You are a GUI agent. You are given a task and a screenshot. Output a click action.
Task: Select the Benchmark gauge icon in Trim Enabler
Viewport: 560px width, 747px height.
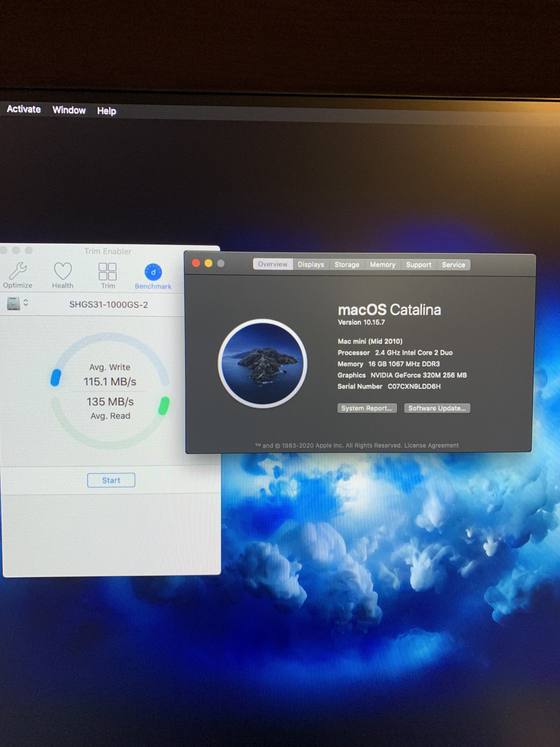pos(153,276)
